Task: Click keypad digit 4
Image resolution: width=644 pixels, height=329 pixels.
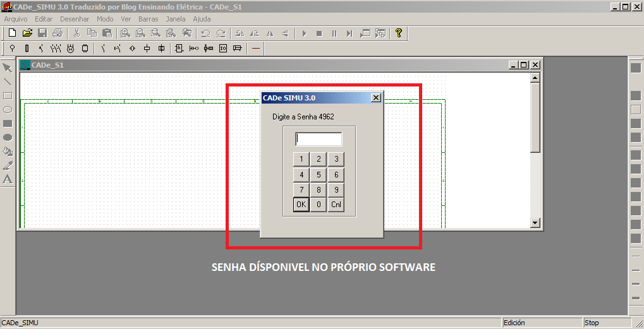Action: pyautogui.click(x=301, y=175)
